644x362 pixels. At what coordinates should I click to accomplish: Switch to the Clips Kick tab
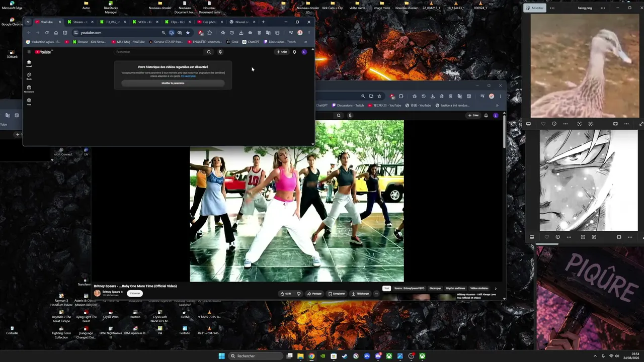[x=176, y=22]
